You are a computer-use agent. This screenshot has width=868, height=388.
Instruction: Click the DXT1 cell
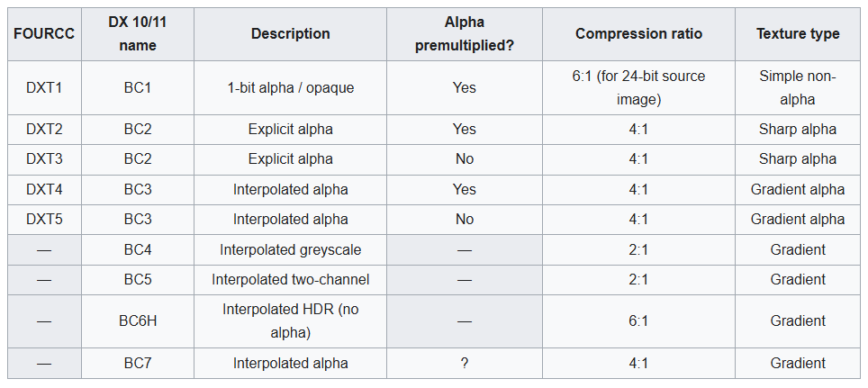pos(44,88)
